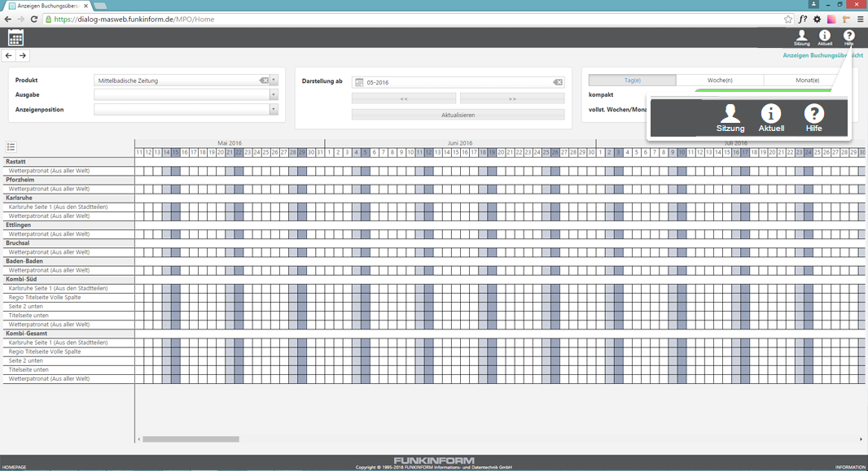The width and height of the screenshot is (868, 471).
Task: Switch to the Monat(e) view tab
Action: pos(807,81)
